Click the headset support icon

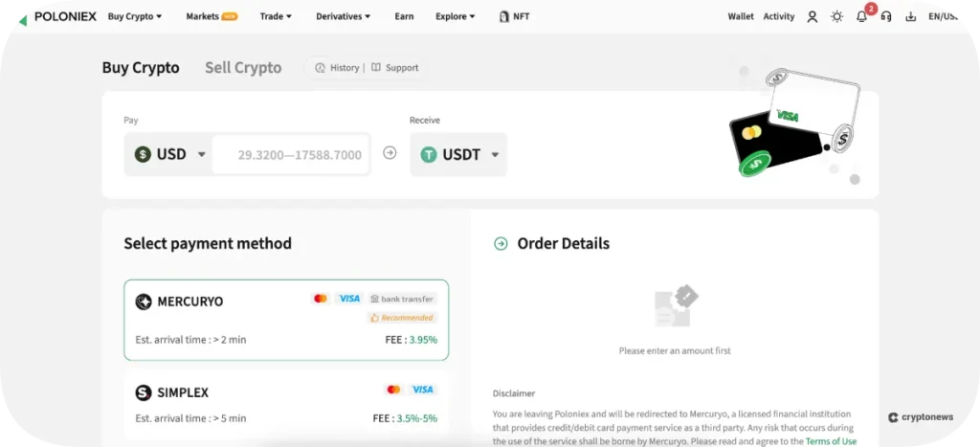tap(886, 16)
